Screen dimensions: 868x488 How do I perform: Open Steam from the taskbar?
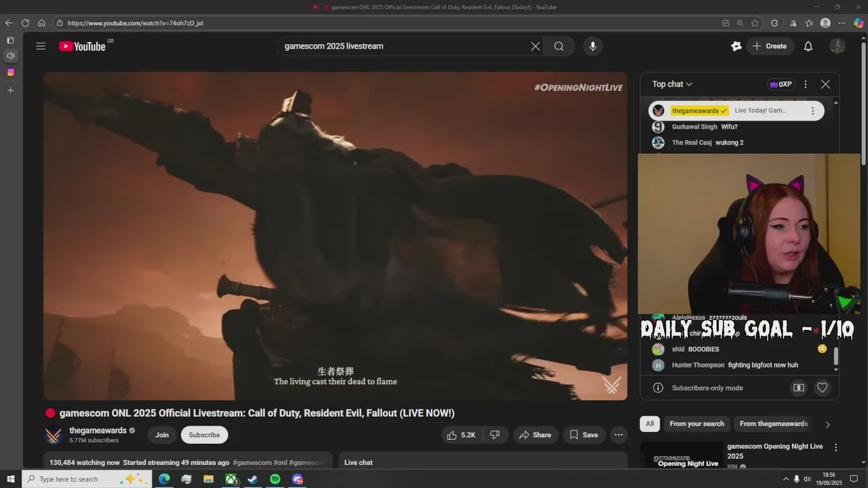pyautogui.click(x=252, y=479)
